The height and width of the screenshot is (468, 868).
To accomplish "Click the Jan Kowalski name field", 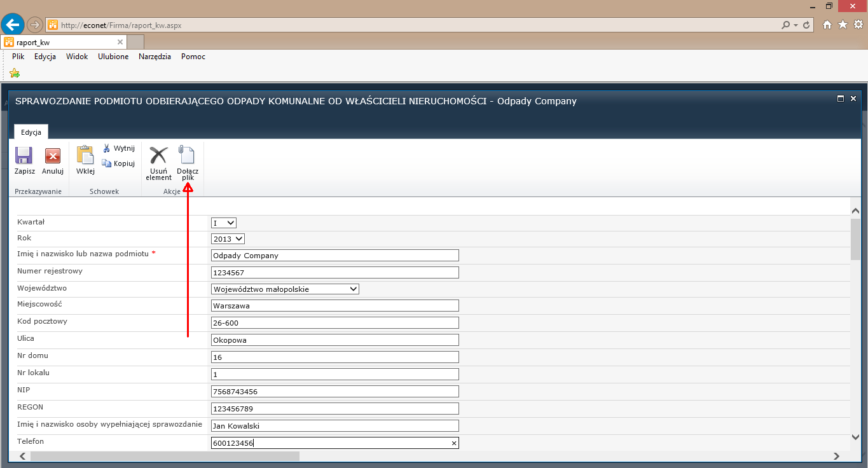I will point(334,426).
